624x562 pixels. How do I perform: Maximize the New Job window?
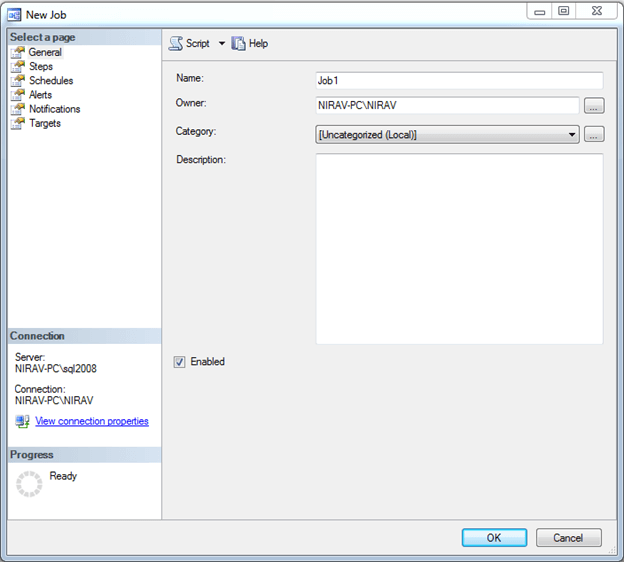click(564, 11)
